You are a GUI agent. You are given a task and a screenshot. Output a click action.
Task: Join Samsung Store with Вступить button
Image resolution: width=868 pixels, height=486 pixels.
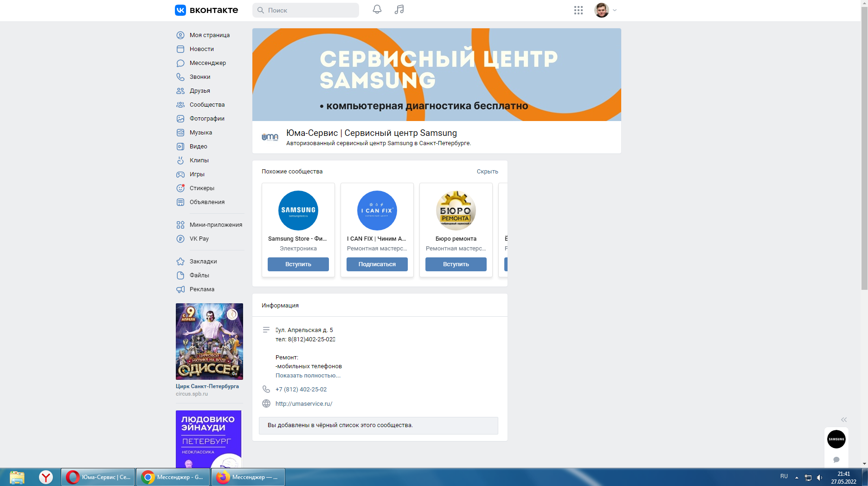pyautogui.click(x=298, y=264)
